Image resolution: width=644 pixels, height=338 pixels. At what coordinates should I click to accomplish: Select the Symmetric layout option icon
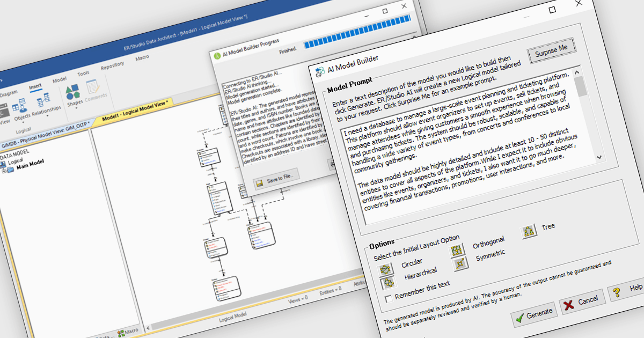460,263
